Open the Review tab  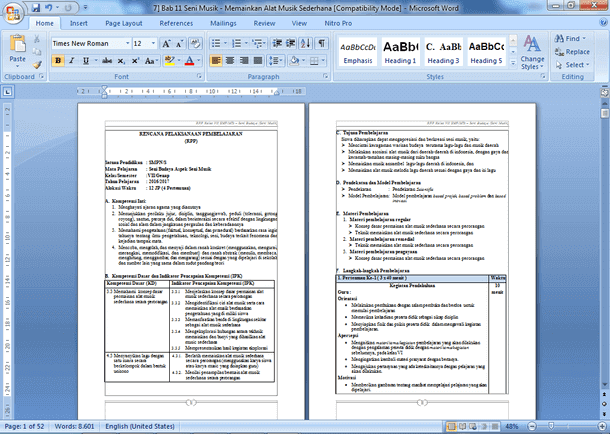[265, 23]
